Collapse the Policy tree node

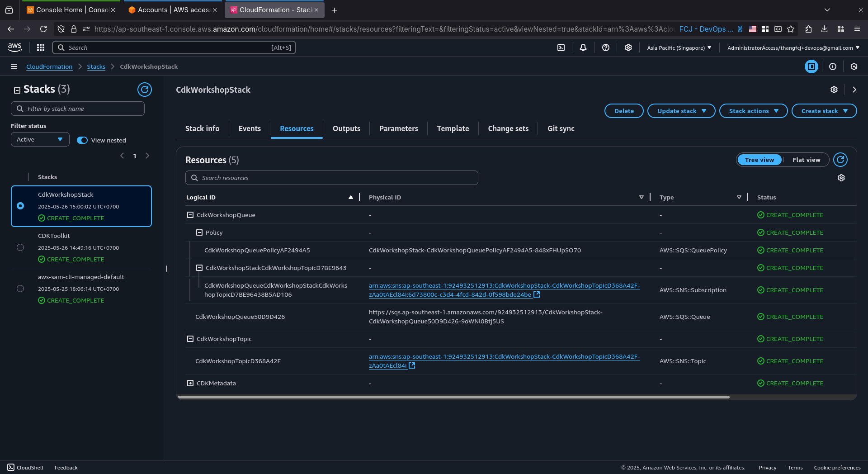tap(199, 232)
